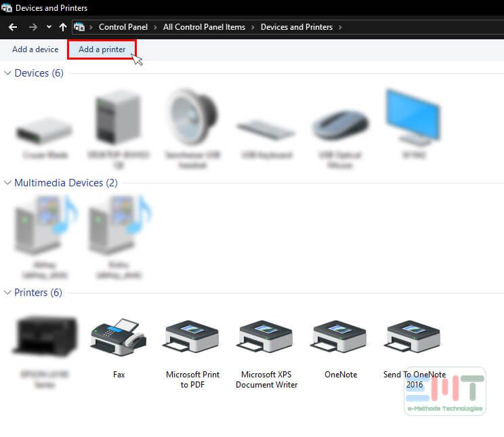Select the USB optical mouse device

[340, 125]
